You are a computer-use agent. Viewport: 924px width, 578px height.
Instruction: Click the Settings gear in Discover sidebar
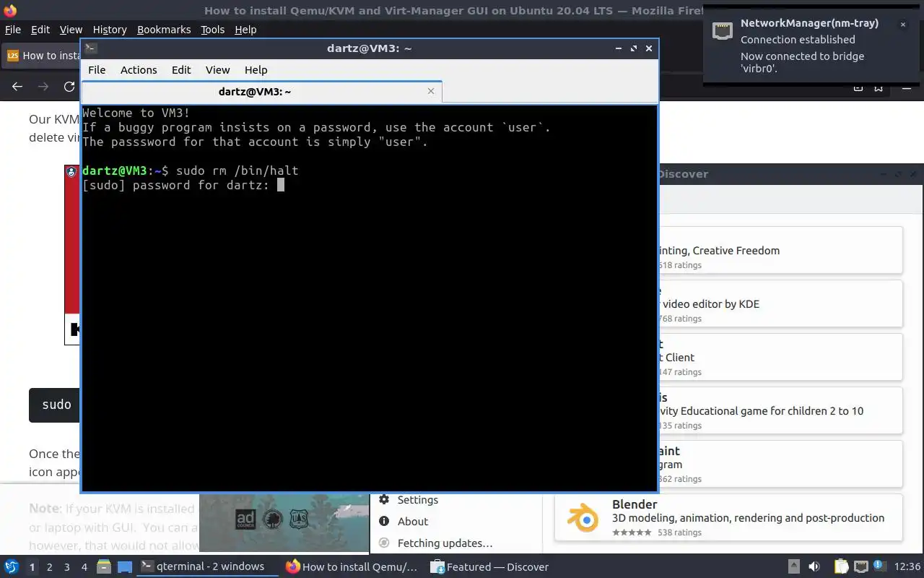[384, 499]
